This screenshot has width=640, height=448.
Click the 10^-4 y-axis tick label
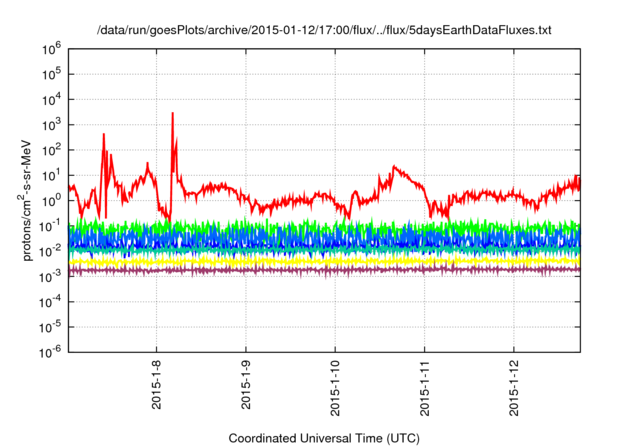tap(50, 302)
